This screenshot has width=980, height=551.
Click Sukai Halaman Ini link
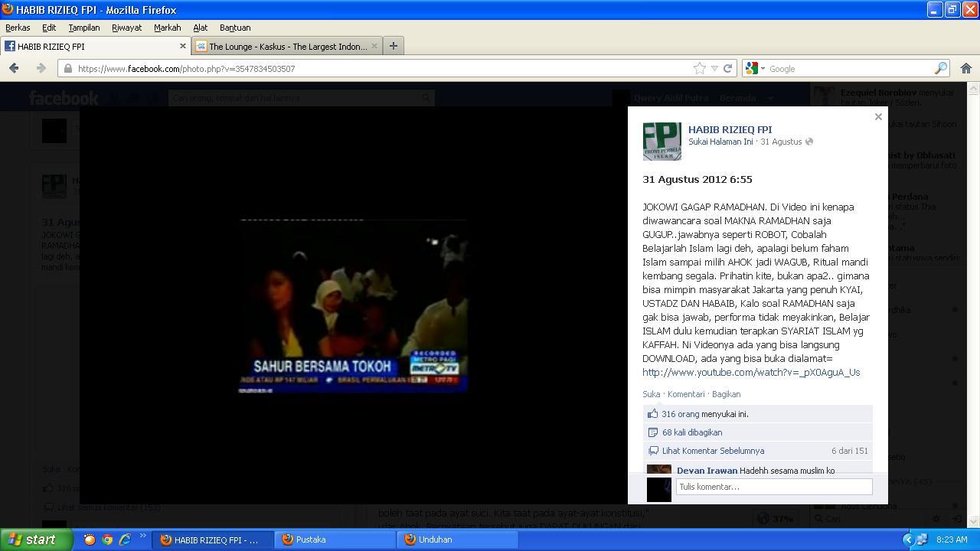pyautogui.click(x=720, y=142)
